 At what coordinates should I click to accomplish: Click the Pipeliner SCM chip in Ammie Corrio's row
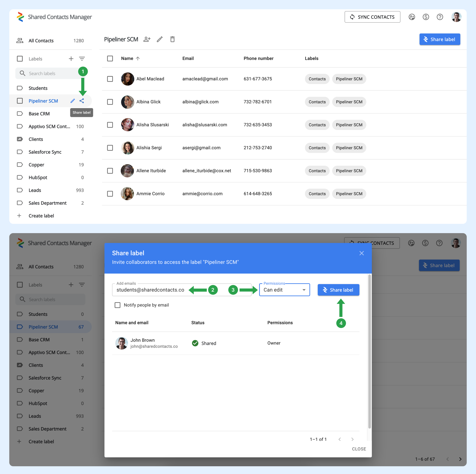[x=349, y=194]
